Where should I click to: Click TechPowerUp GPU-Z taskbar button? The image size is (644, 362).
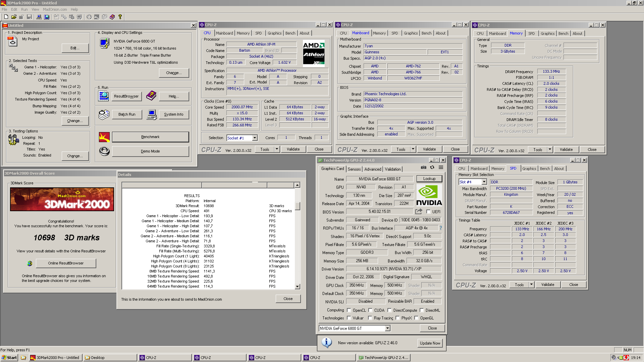click(x=383, y=358)
